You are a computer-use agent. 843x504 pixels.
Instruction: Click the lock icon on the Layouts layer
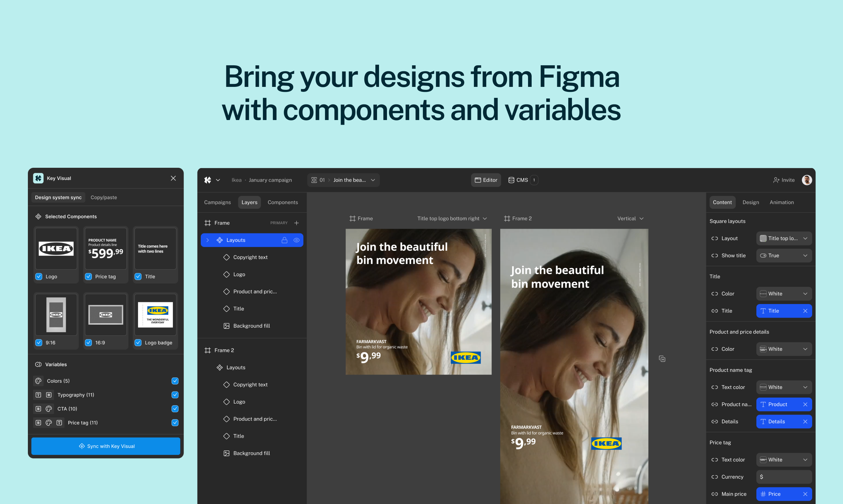coord(285,240)
